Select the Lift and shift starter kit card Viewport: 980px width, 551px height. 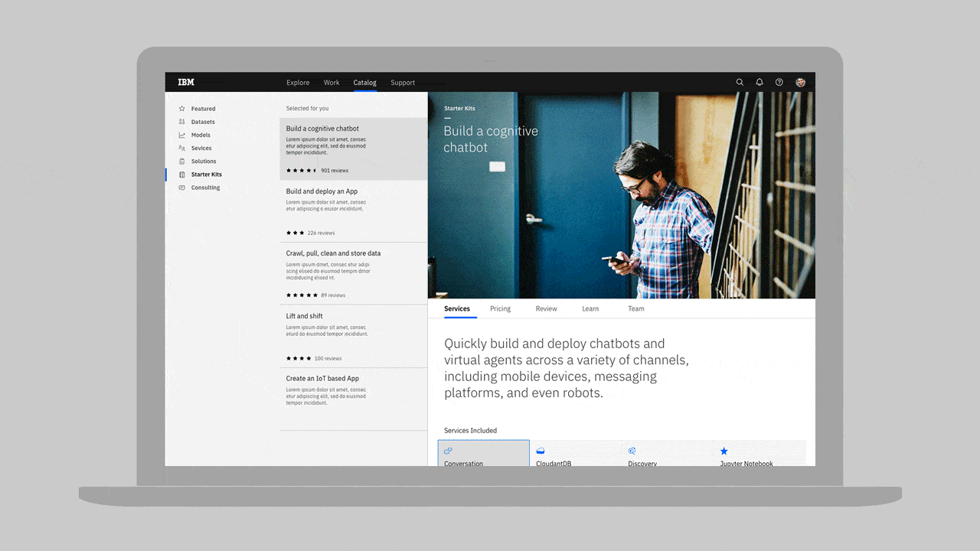[354, 336]
